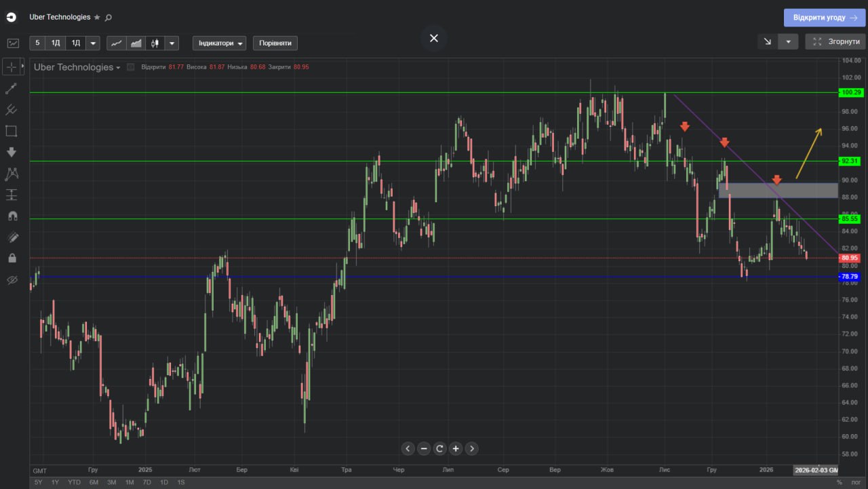Open the Індикатори dropdown
Screen dimensions: 868x489
point(220,43)
